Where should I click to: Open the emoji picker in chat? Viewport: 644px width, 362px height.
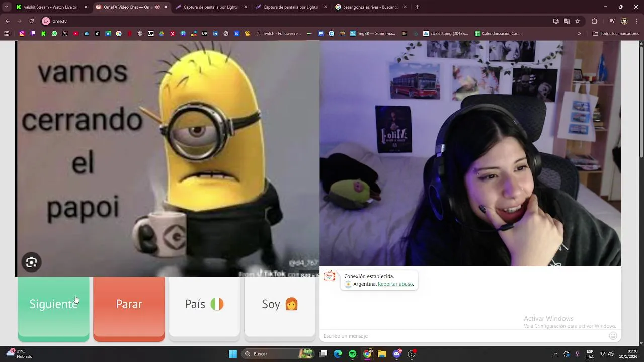(x=613, y=336)
